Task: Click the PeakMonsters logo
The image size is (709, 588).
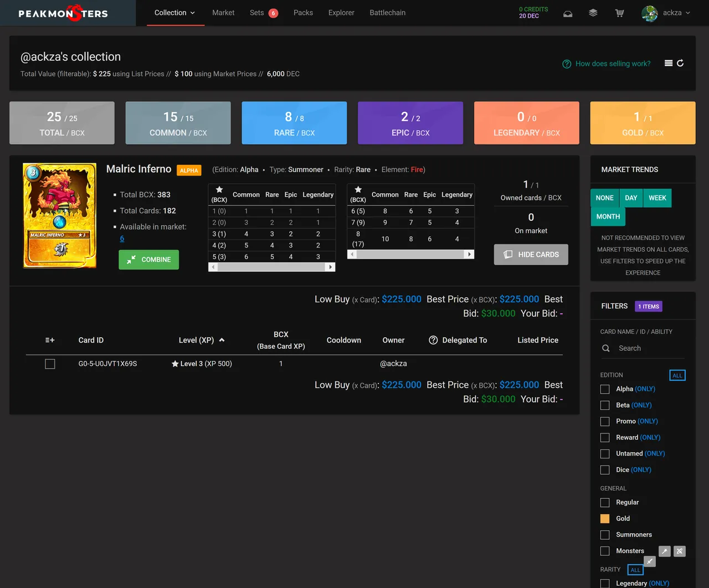Action: (63, 13)
